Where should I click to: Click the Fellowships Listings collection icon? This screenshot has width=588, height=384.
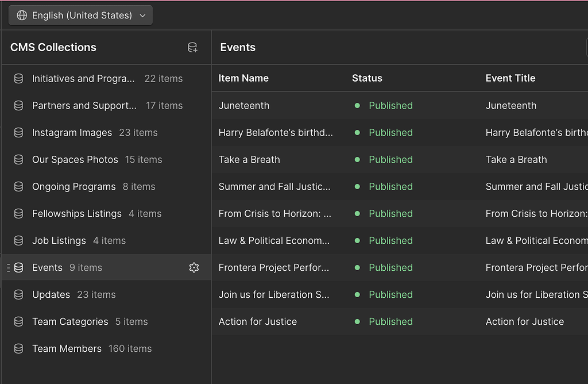(18, 213)
